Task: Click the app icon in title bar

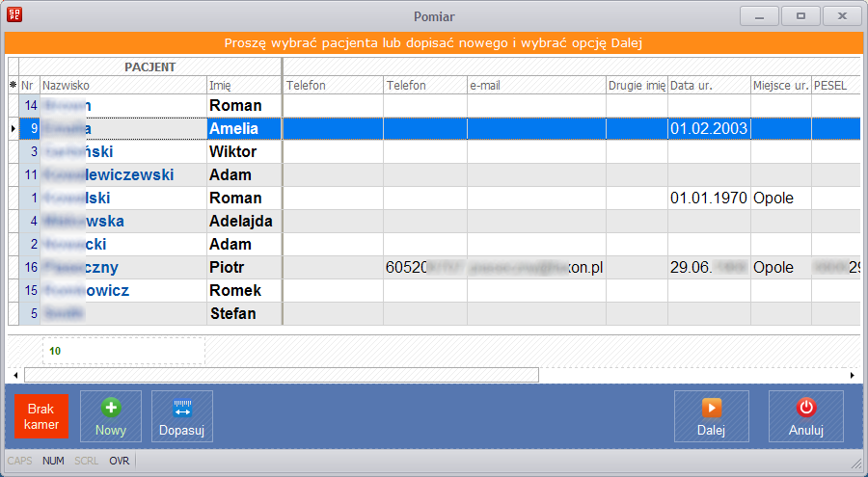Action: point(14,16)
